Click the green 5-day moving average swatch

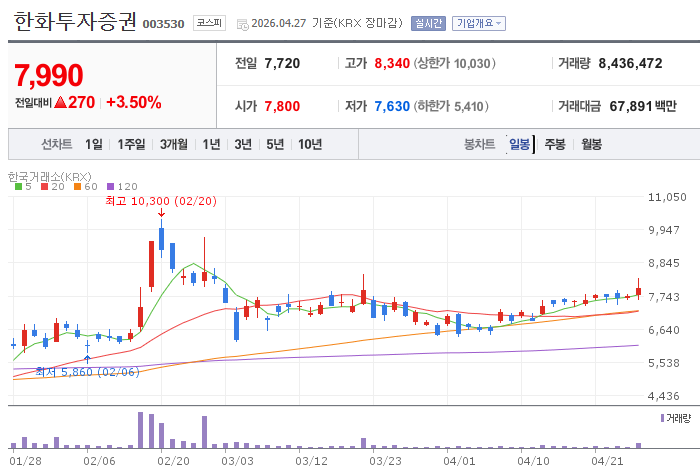18,187
